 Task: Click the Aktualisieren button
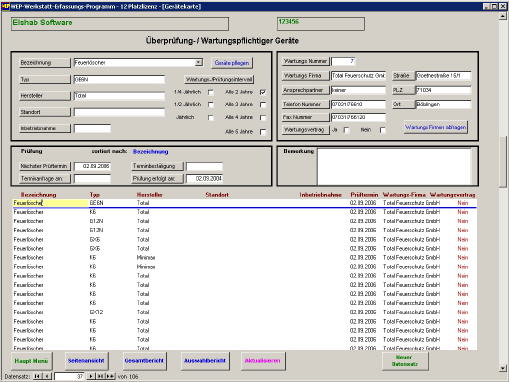pos(263,361)
